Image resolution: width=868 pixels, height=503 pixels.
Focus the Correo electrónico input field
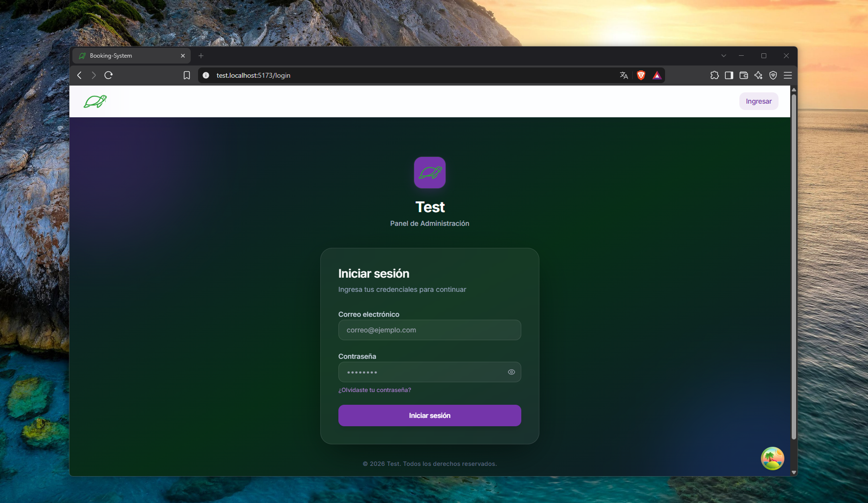point(430,330)
